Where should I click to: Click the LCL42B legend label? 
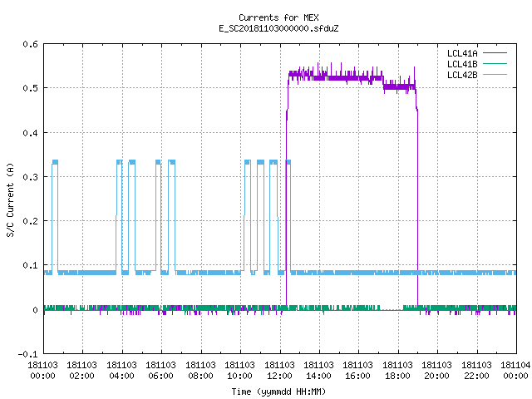(x=462, y=75)
